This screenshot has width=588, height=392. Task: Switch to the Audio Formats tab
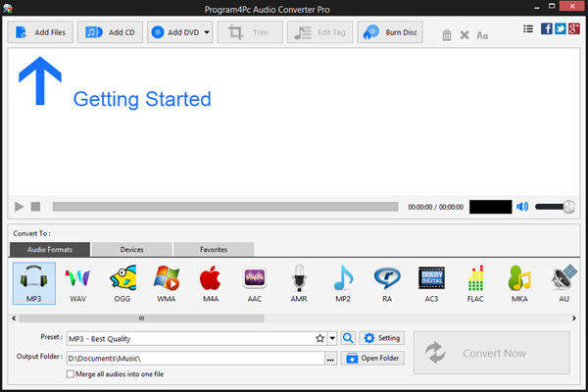pyautogui.click(x=50, y=250)
